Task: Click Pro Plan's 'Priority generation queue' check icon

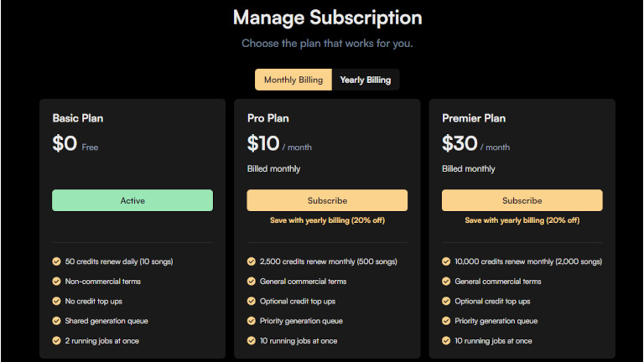Action: (252, 321)
